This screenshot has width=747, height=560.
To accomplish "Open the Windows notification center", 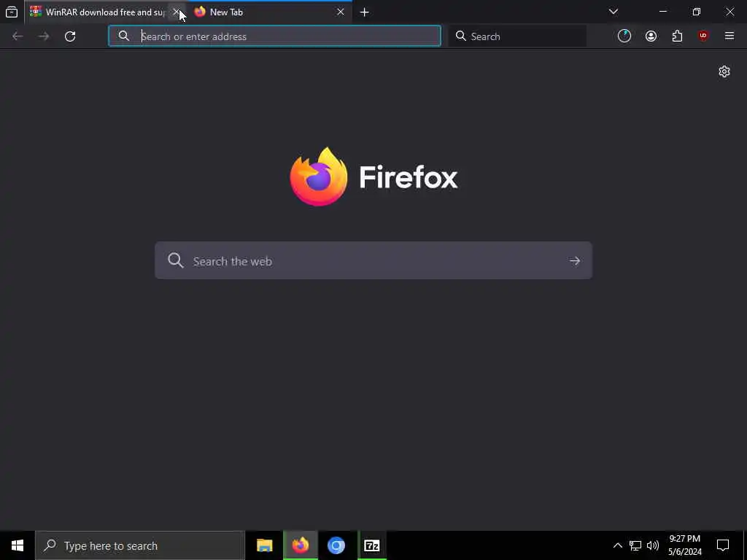I will coord(723,545).
